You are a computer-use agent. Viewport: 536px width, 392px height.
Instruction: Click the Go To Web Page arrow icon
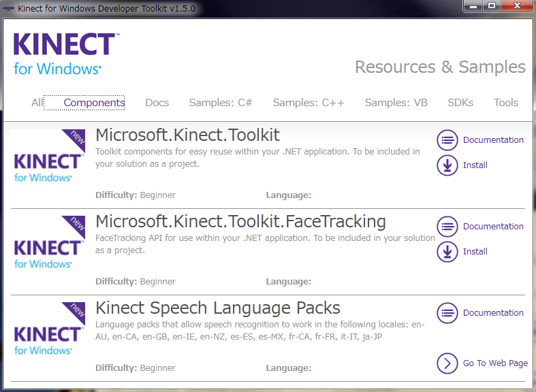[x=447, y=363]
